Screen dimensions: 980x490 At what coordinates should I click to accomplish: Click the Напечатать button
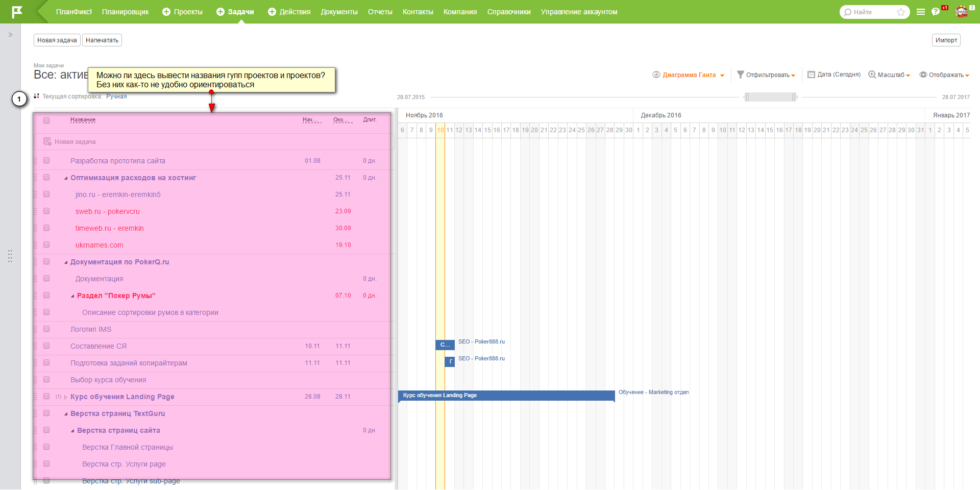click(102, 40)
